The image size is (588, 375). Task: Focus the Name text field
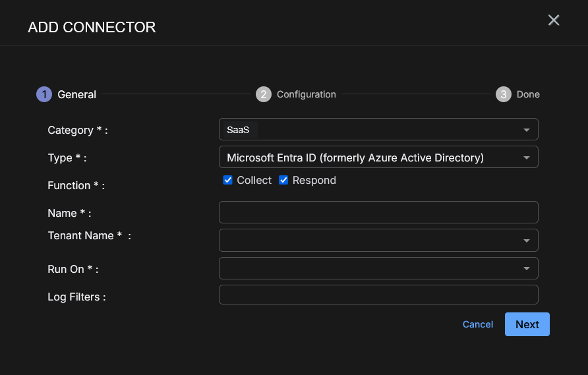click(x=378, y=212)
